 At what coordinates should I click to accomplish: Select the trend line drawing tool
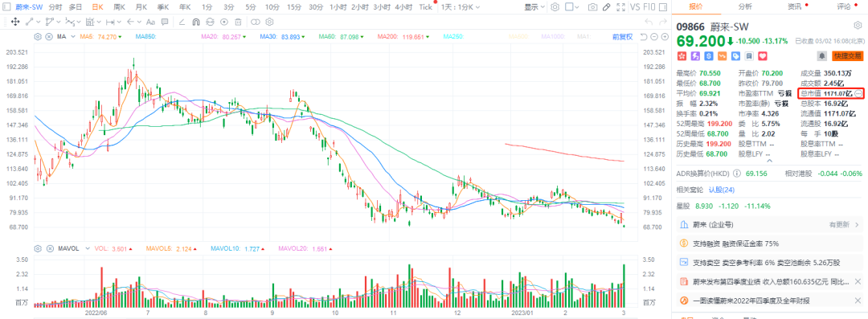[30, 22]
